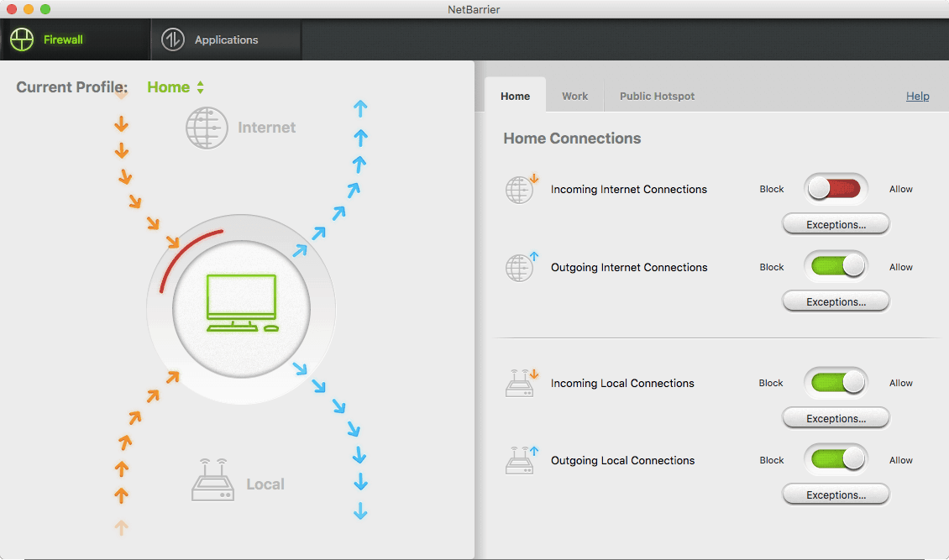
Task: Open the Applications panel icon
Action: (172, 39)
